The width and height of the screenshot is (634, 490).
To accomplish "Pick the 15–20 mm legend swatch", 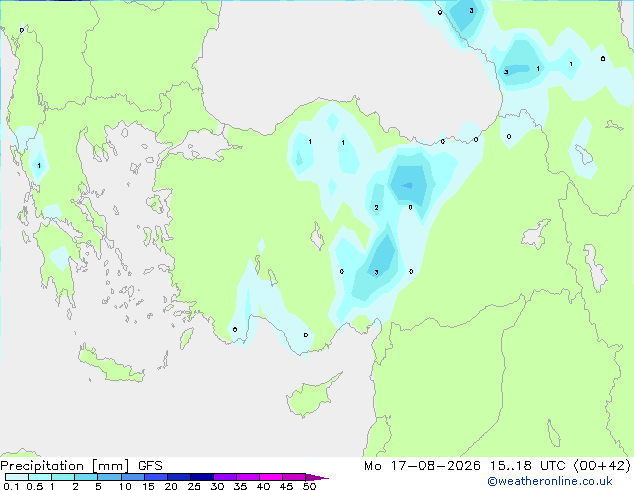I will pos(156,477).
